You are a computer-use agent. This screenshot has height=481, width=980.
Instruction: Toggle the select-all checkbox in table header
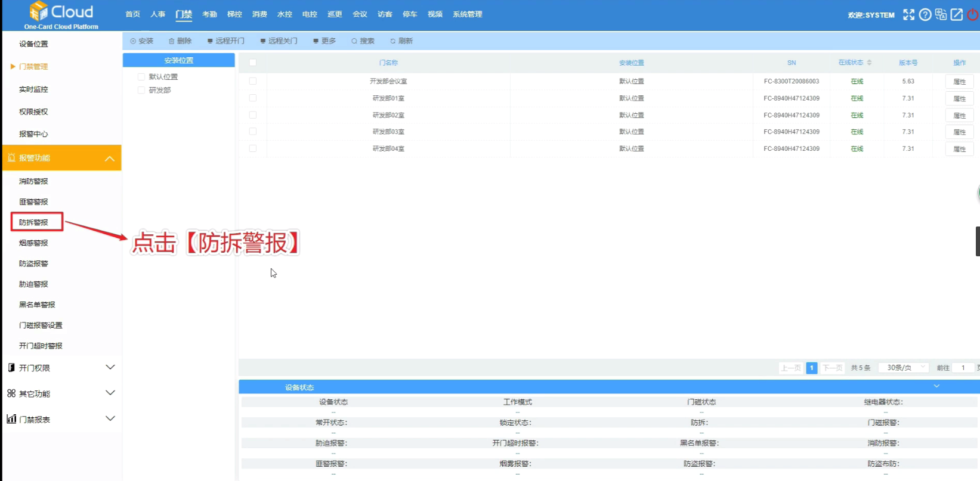pos(253,63)
